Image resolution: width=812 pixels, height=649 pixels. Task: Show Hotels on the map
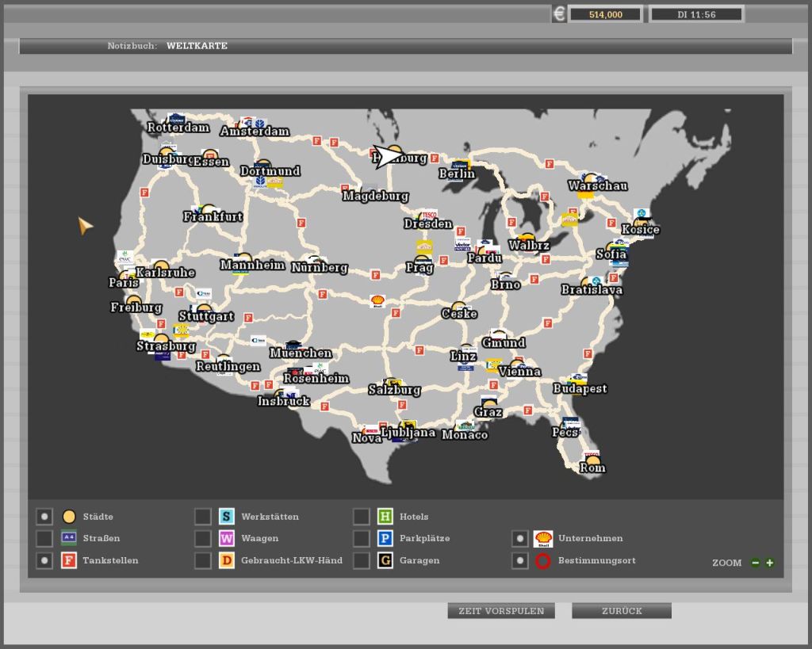[362, 517]
